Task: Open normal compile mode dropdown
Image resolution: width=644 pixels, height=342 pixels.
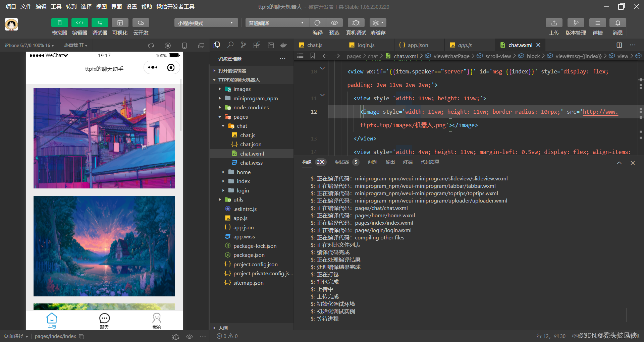Action: (277, 23)
